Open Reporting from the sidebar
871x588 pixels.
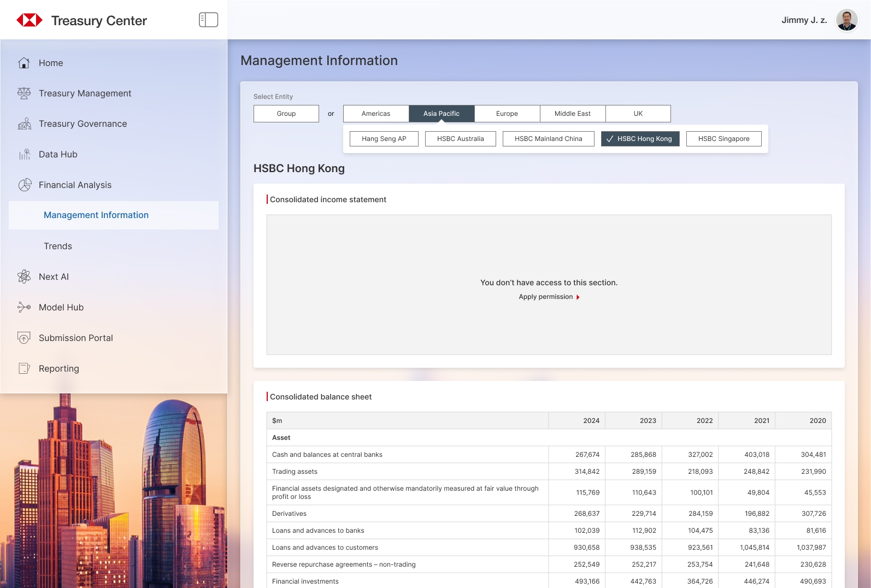tap(59, 368)
